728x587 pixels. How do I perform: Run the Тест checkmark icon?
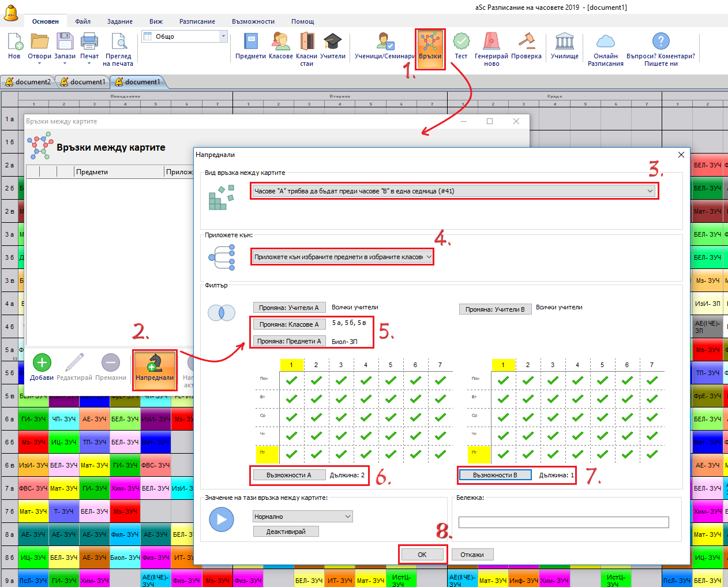(461, 42)
